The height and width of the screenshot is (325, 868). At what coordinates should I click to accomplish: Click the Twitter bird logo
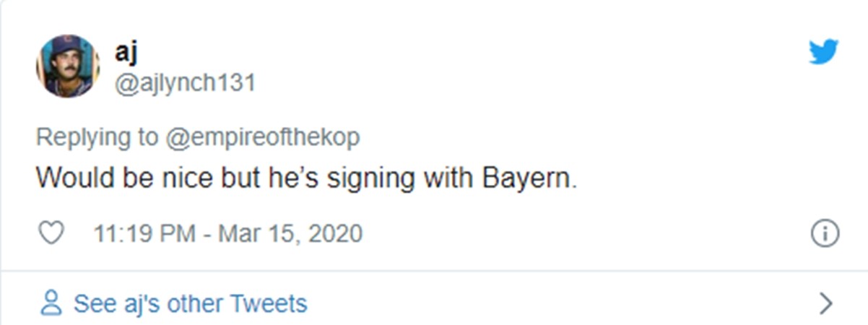point(823,52)
